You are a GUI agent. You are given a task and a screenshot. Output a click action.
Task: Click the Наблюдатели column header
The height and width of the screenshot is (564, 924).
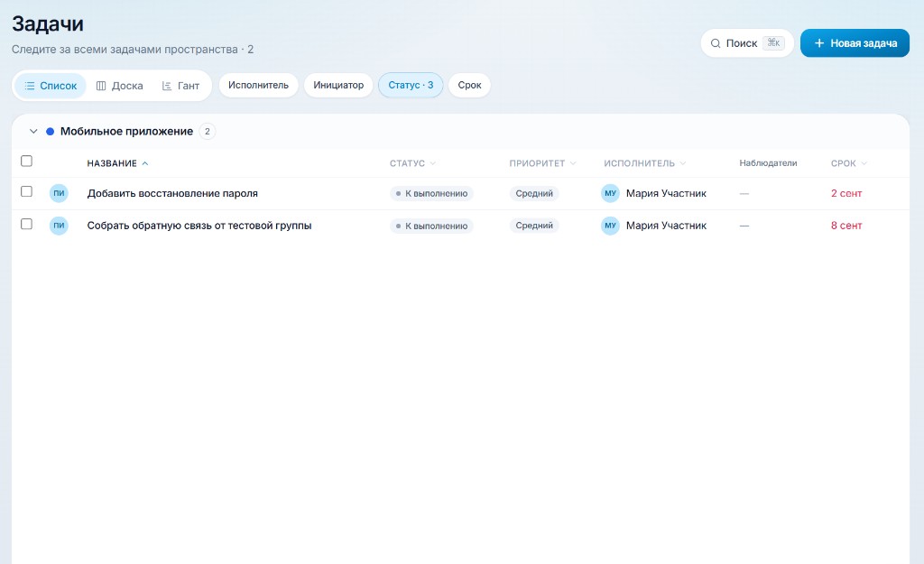768,163
